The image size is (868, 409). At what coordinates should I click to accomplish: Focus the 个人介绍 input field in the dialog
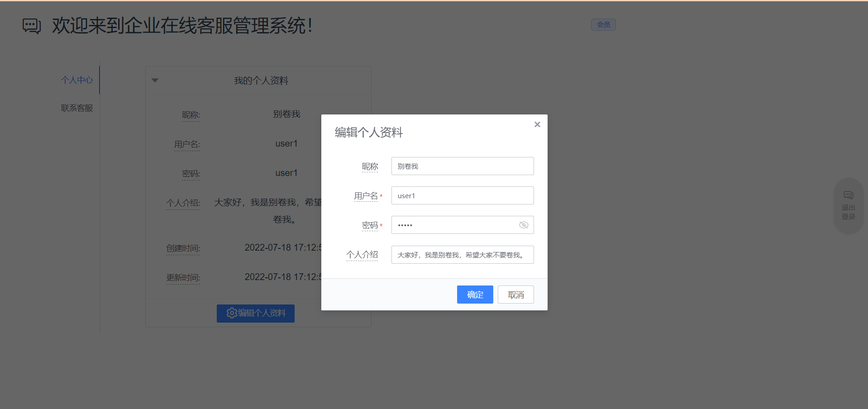pos(463,255)
